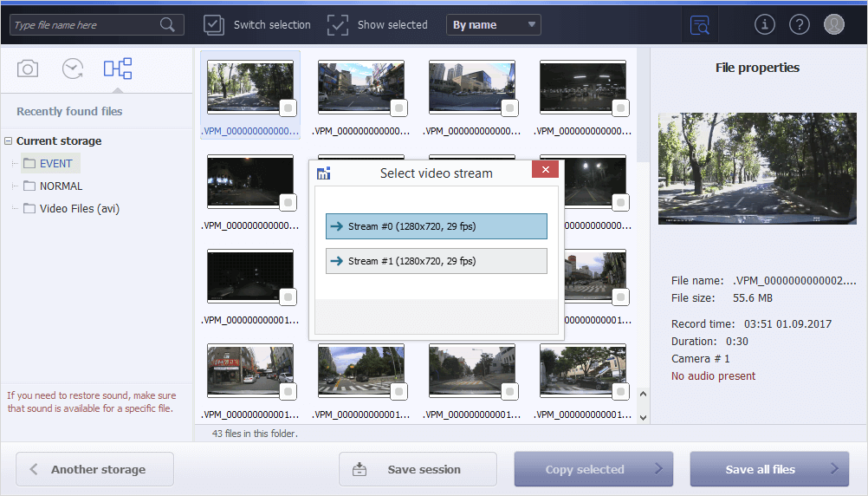This screenshot has height=496, width=868.
Task: Click the Save session button
Action: 418,469
